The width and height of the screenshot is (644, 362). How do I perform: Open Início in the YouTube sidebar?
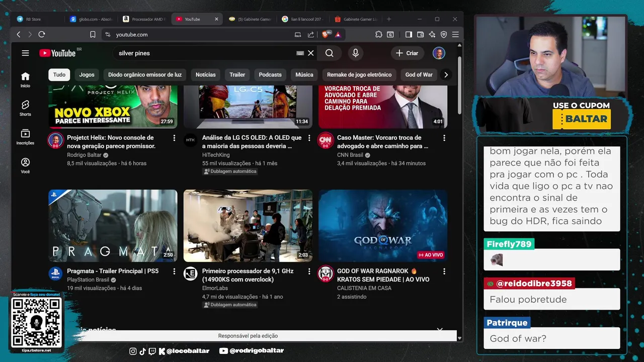click(25, 79)
